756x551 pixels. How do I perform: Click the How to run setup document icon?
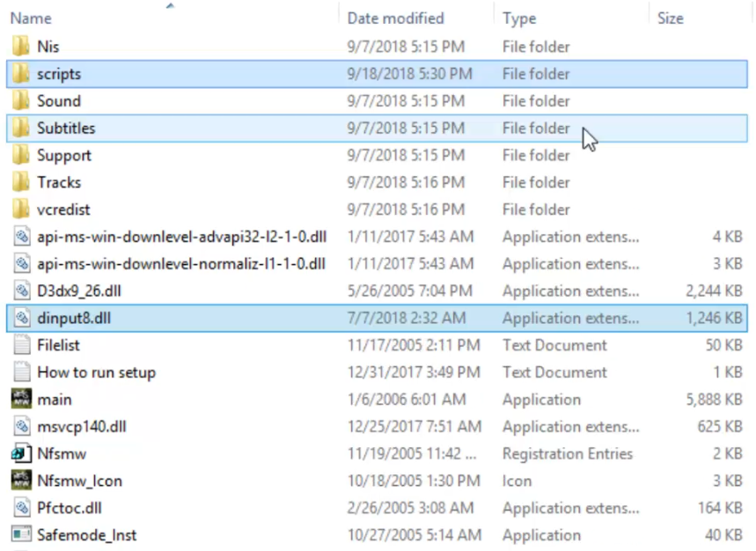pyautogui.click(x=22, y=372)
